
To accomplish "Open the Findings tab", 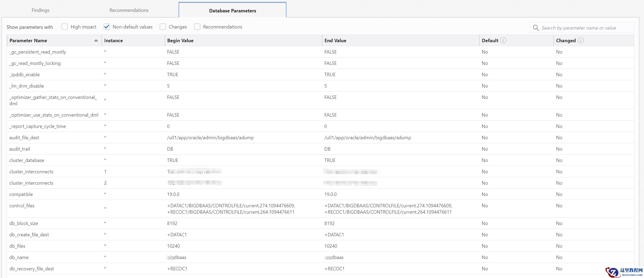I will click(x=40, y=10).
